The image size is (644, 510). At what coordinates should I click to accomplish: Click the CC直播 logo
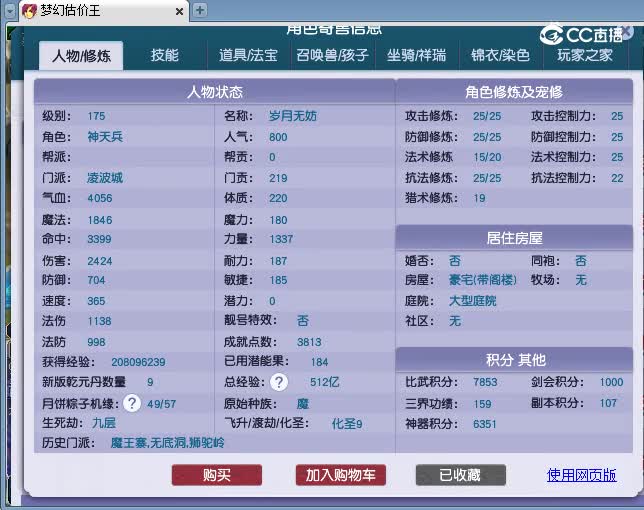click(x=581, y=35)
